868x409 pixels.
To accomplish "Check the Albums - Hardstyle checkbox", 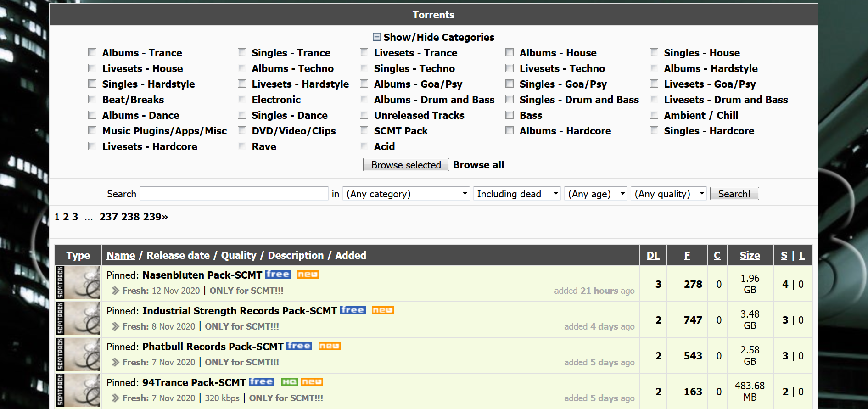I will 654,68.
